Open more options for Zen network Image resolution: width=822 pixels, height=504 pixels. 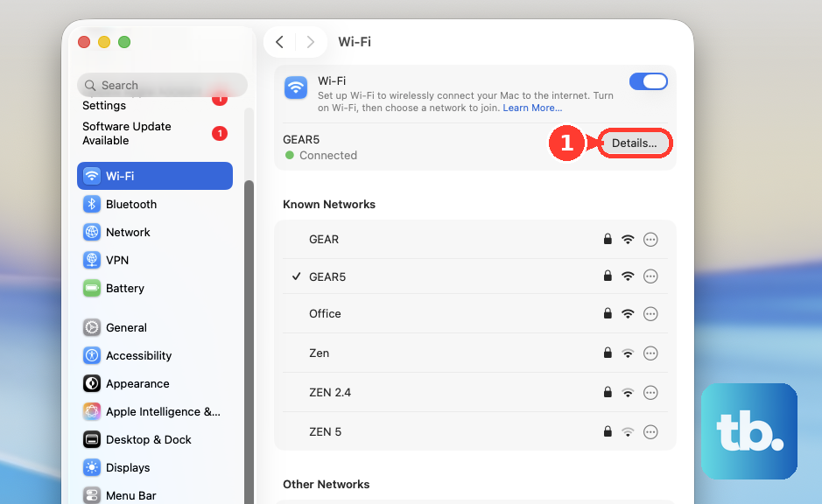650,353
